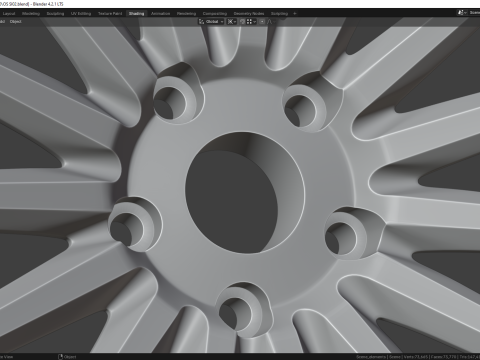Switch to the Animation workspace tab
The width and height of the screenshot is (480, 360).
tap(160, 14)
